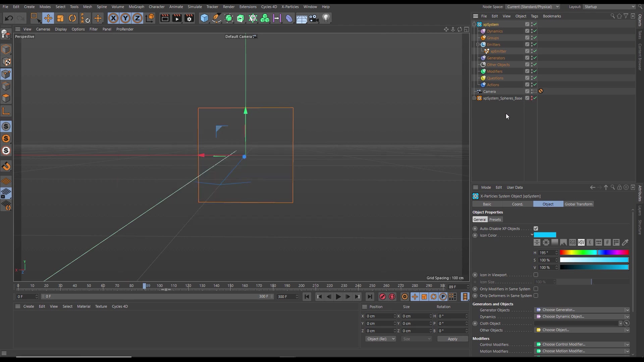
Task: Expand the Emitters tree item
Action: coord(477,44)
